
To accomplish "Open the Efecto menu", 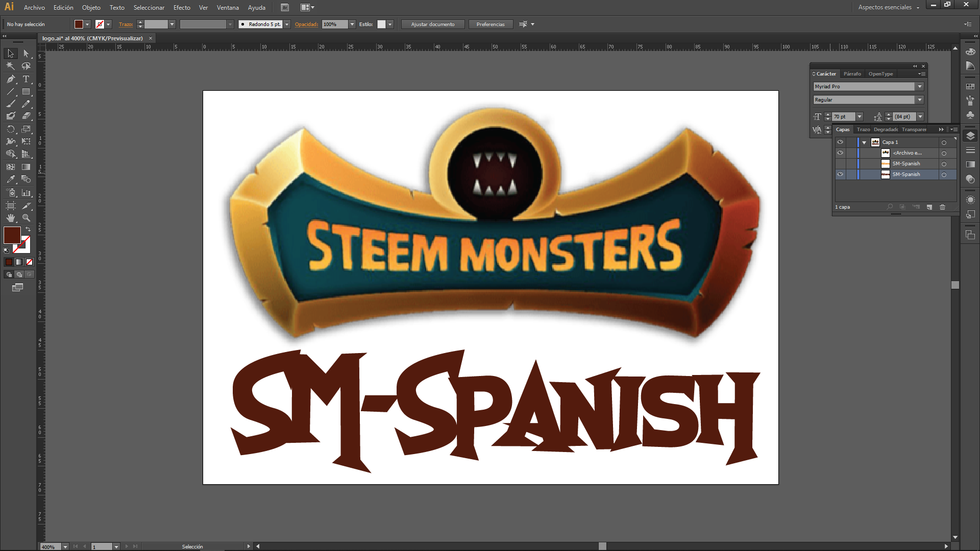I will (182, 8).
